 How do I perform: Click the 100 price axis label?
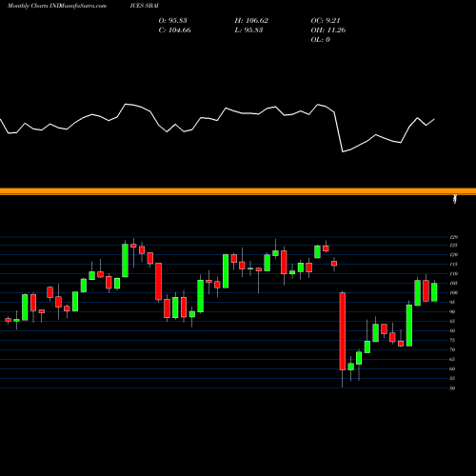click(x=454, y=292)
